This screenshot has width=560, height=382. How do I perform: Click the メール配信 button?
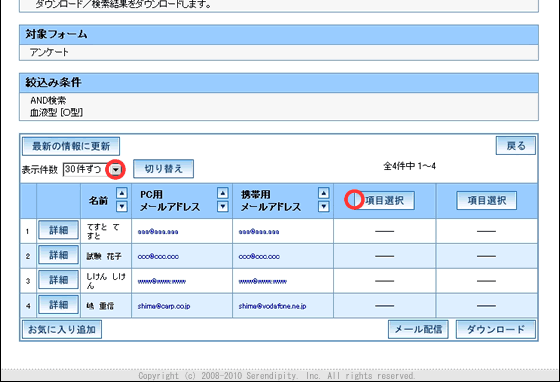(x=418, y=329)
